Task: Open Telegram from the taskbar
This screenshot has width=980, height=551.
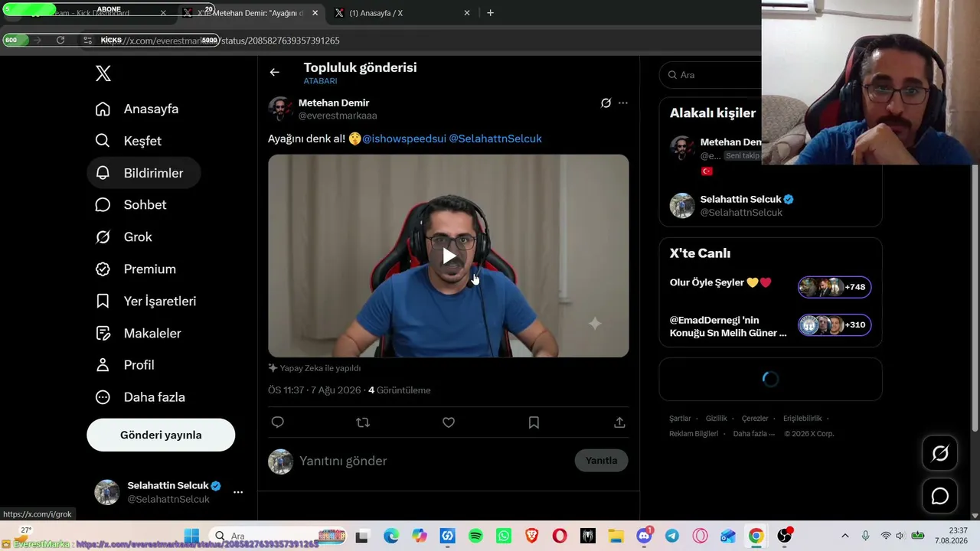Action: [x=671, y=536]
